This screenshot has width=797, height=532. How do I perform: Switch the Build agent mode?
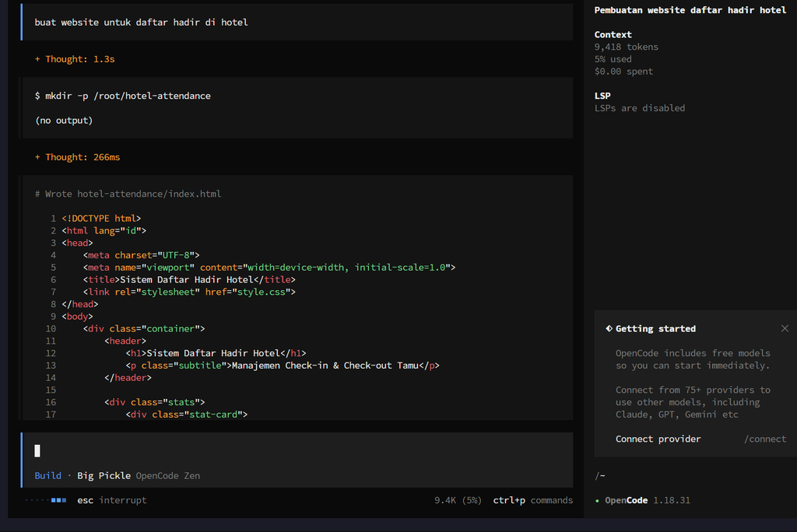(47, 475)
